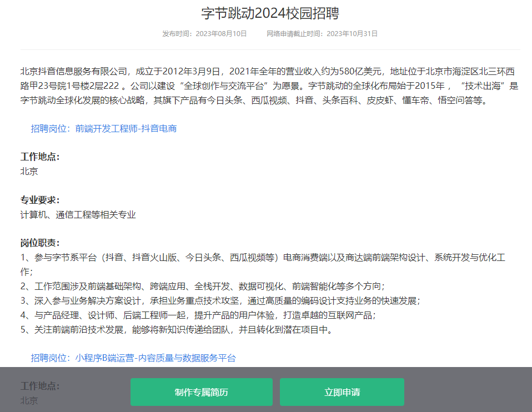Click duty line 2 about 工作范围涉及前端基础架构
The height and width of the screenshot is (412, 532).
pyautogui.click(x=203, y=287)
